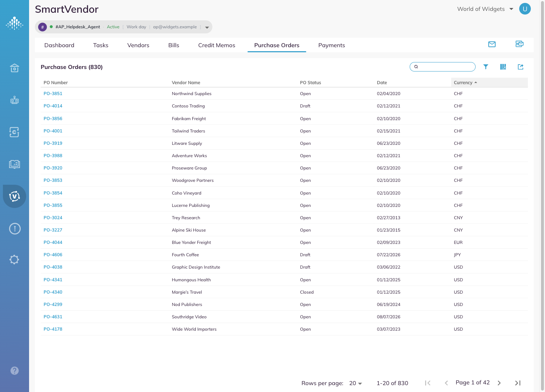
Task: Click the filter funnel icon
Action: coord(486,67)
